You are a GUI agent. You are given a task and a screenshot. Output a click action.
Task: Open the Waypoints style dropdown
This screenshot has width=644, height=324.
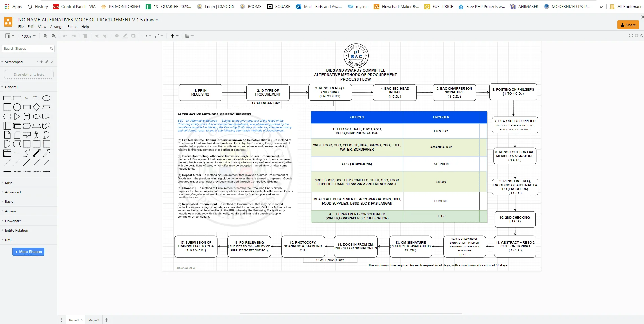pos(159,36)
